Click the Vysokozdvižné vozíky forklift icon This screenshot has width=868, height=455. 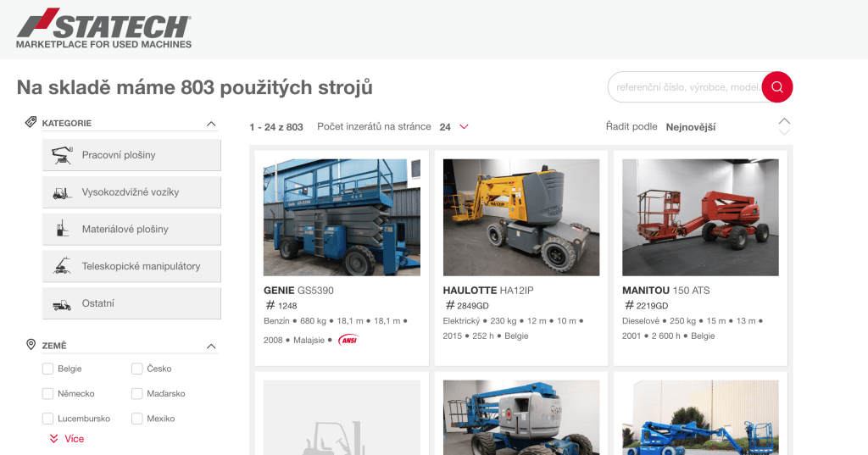(62, 192)
